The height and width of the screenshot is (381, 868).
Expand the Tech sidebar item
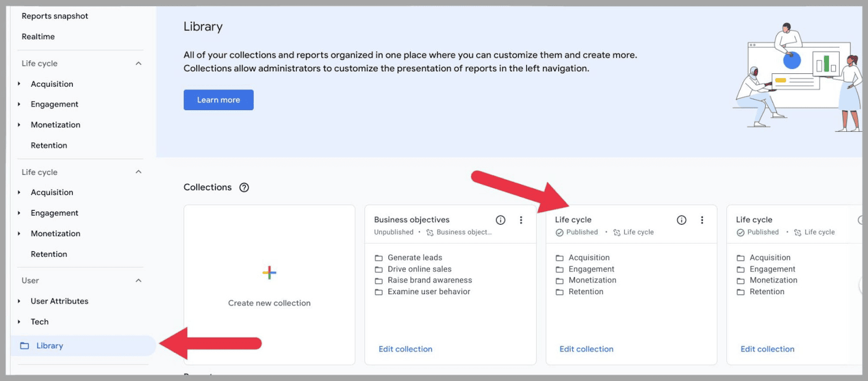pyautogui.click(x=19, y=322)
